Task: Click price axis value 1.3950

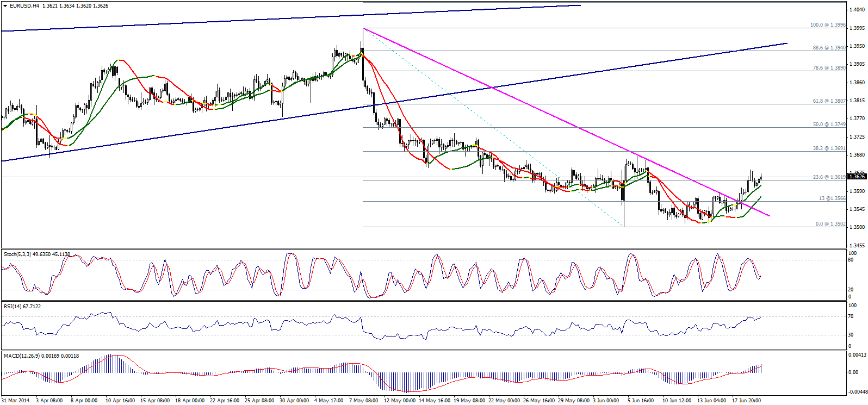Action: pos(858,46)
